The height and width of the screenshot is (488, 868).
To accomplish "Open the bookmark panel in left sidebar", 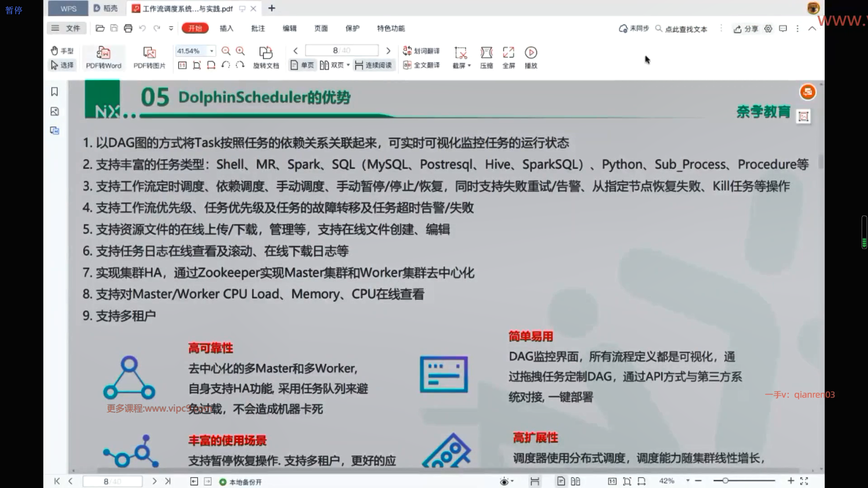I will coord(55,92).
